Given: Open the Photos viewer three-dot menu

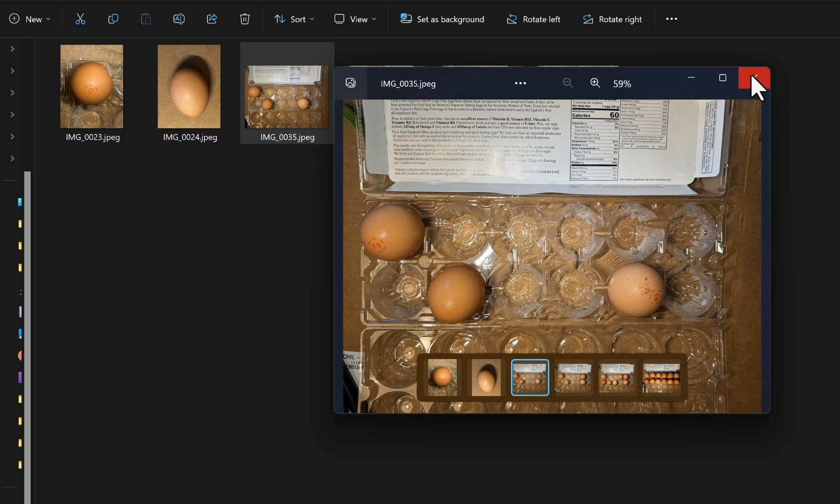Looking at the screenshot, I should click(x=520, y=83).
